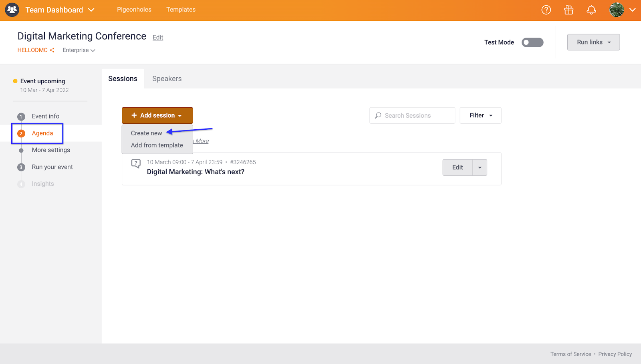Open the arrow dropdown next to Edit button
This screenshot has width=641, height=364.
[x=480, y=168]
